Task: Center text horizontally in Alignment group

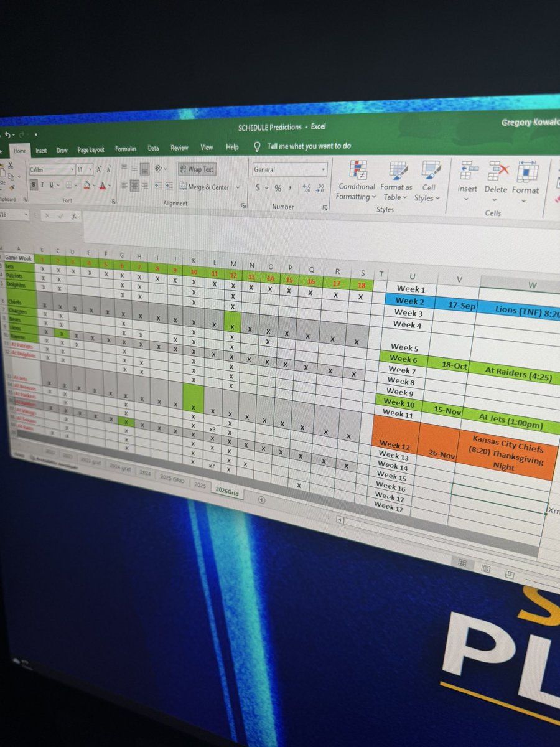Action: pos(134,185)
